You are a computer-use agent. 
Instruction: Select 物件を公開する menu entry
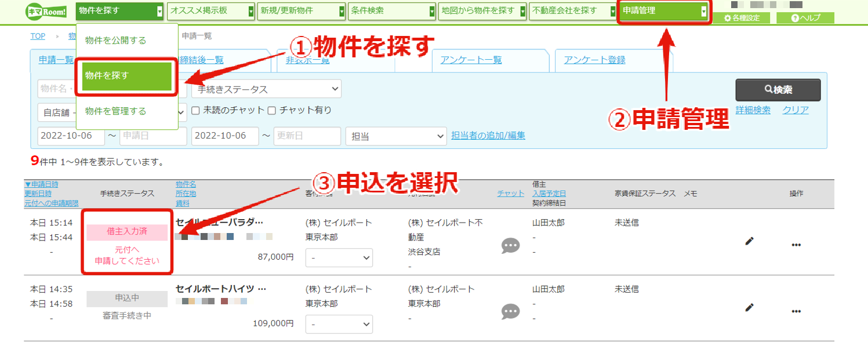click(x=115, y=41)
